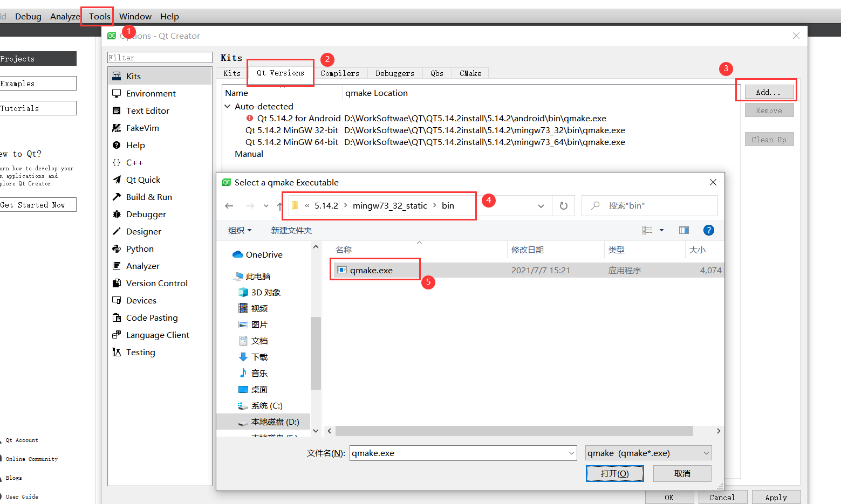Select the Debugger category

145,214
